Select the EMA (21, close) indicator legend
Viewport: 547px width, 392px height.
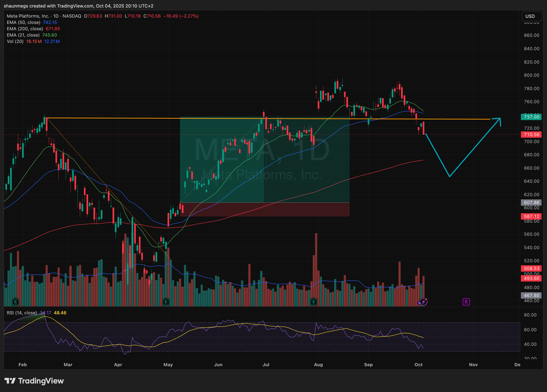23,35
